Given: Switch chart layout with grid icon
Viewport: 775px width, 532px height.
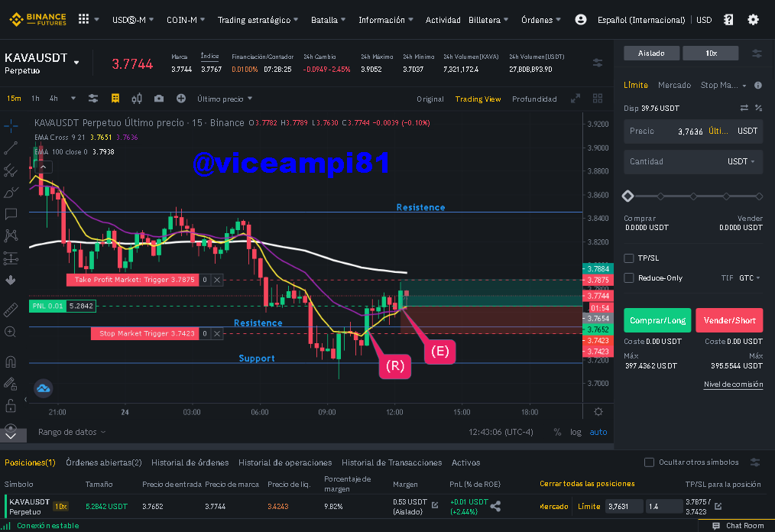Looking at the screenshot, I should [598, 99].
